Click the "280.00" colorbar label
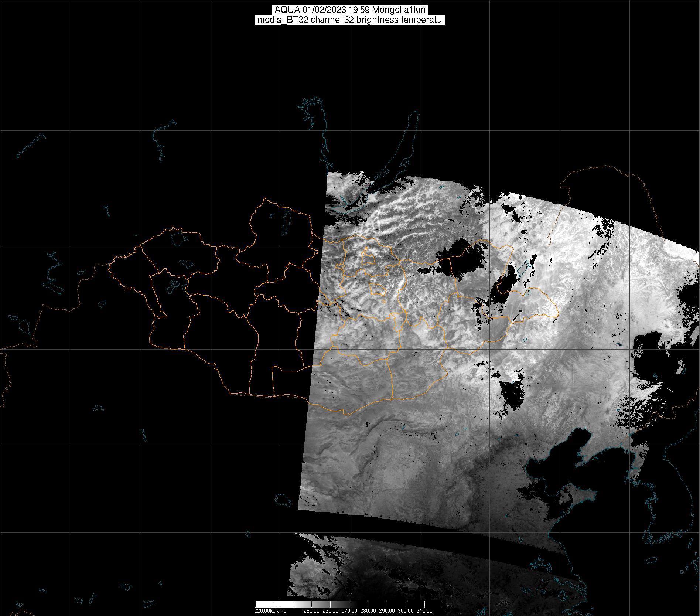The height and width of the screenshot is (616, 700). click(x=368, y=611)
